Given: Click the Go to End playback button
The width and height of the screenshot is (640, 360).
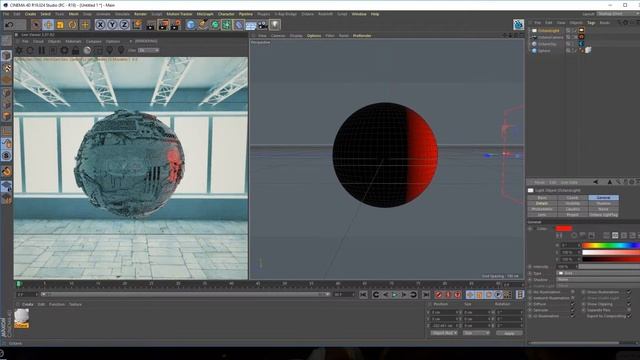Looking at the screenshot, I should (x=426, y=294).
